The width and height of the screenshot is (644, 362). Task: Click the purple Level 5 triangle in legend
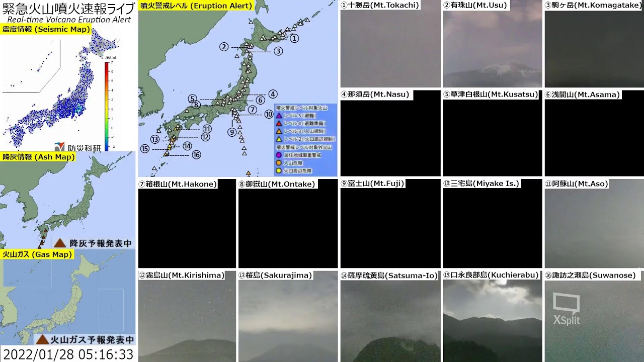(278, 116)
